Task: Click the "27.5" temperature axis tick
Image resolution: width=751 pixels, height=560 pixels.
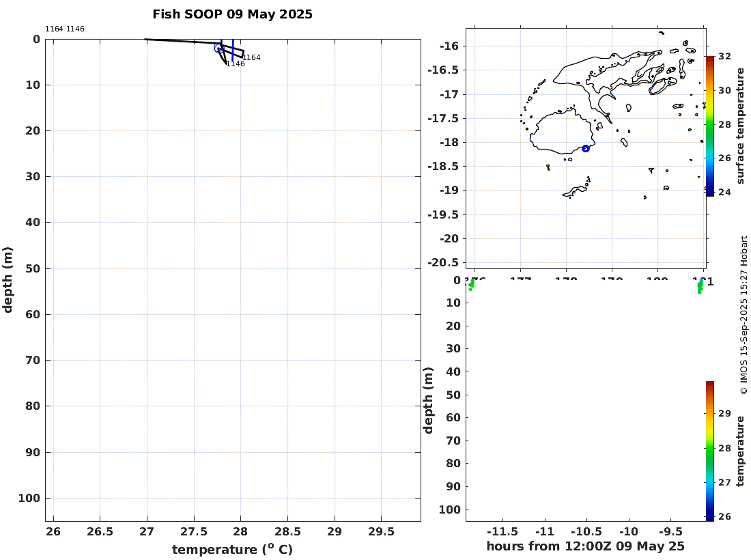Action: pos(194,532)
